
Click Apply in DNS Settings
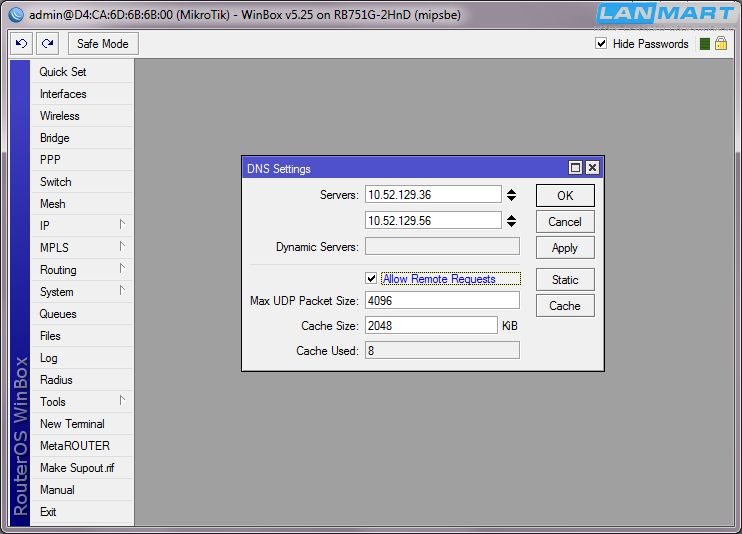click(x=565, y=248)
